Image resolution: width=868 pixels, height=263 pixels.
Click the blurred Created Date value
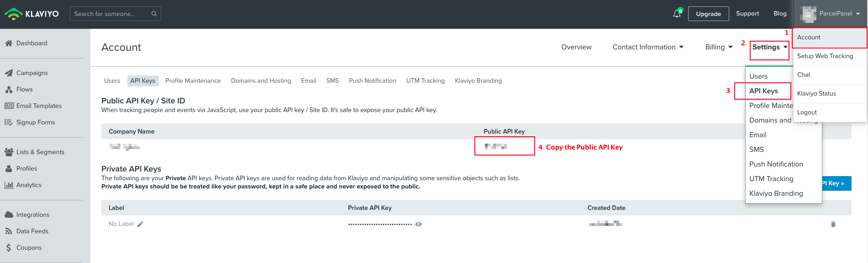tap(605, 224)
